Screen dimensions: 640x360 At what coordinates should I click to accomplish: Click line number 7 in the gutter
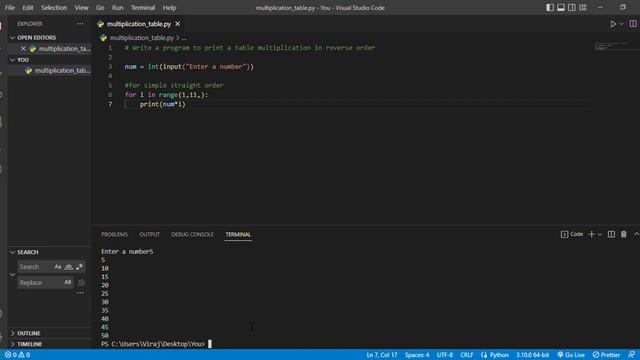click(110, 104)
